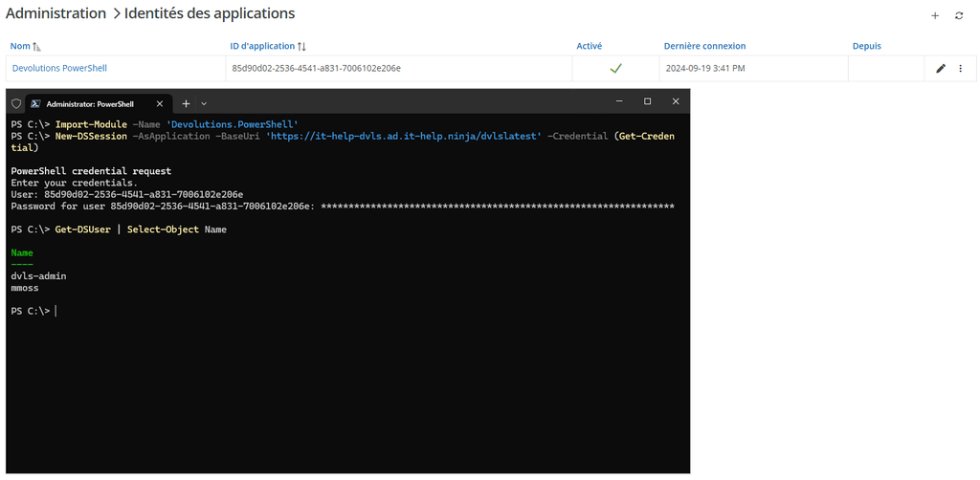Click the BaseUri URL in terminal
This screenshot has height=480, width=980.
point(404,136)
